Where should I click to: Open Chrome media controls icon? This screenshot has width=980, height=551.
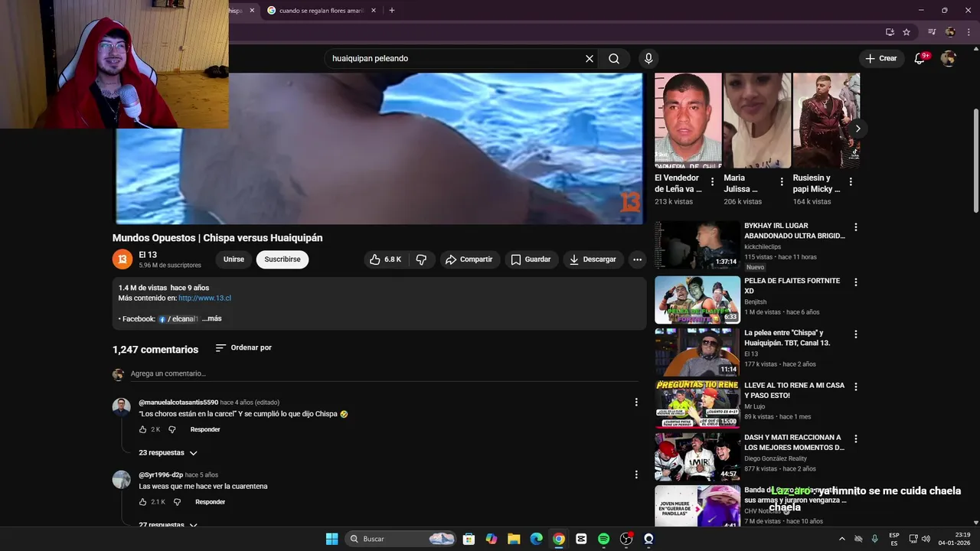932,32
